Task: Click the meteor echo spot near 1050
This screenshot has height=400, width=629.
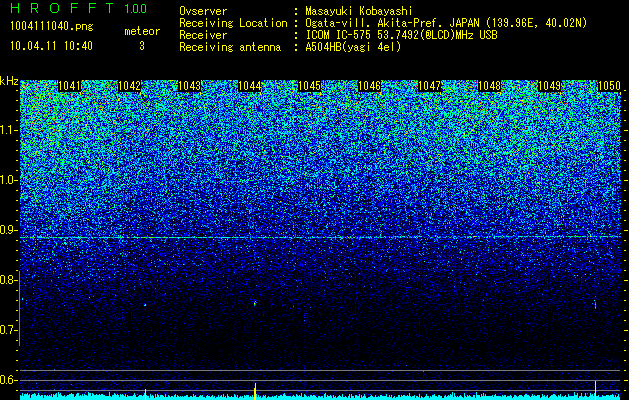Action: tap(595, 305)
